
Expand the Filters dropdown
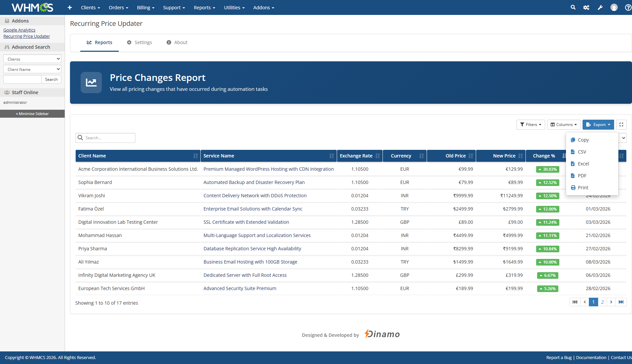(x=530, y=125)
